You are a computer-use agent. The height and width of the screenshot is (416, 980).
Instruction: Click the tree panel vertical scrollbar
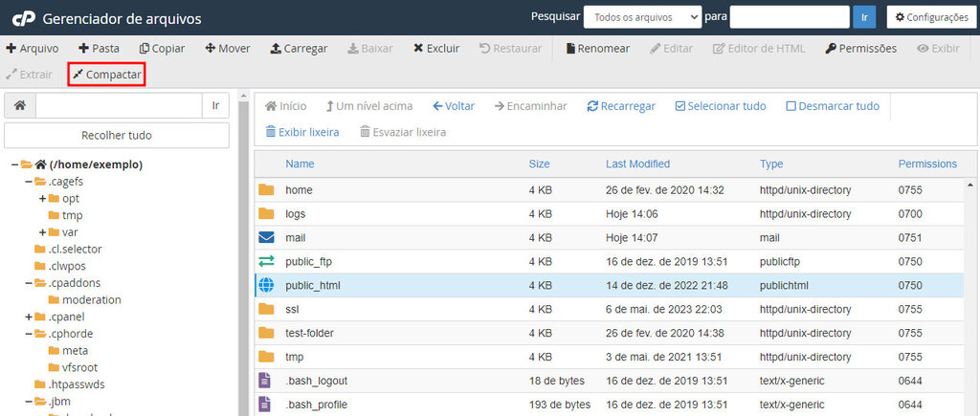coord(243,257)
